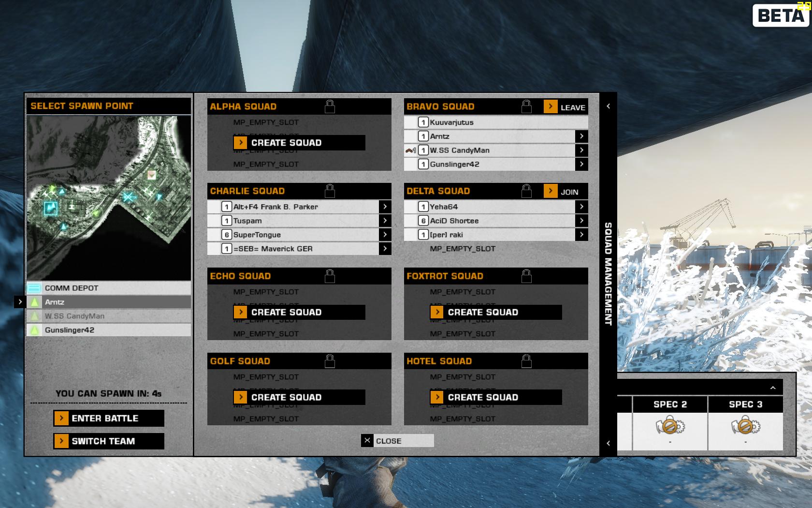Click the Comm Depot flag icon

[x=34, y=288]
